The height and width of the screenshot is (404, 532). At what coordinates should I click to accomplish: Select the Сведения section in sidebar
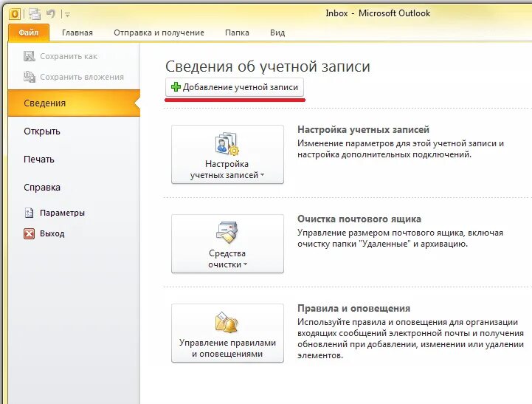(74, 103)
